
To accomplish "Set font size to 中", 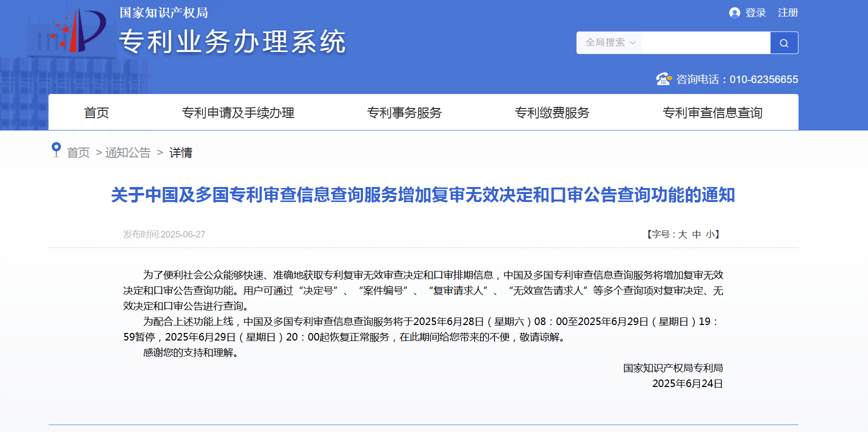I will pyautogui.click(x=696, y=234).
